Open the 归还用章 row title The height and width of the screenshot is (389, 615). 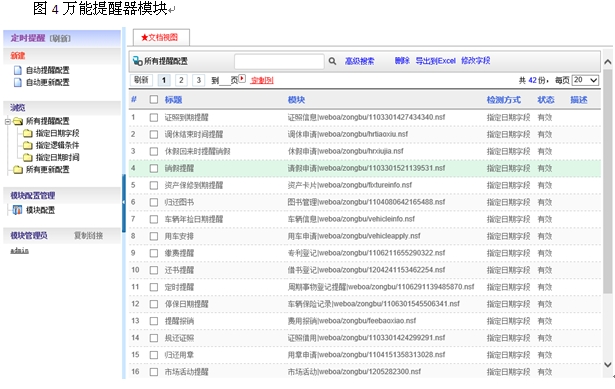[179, 355]
